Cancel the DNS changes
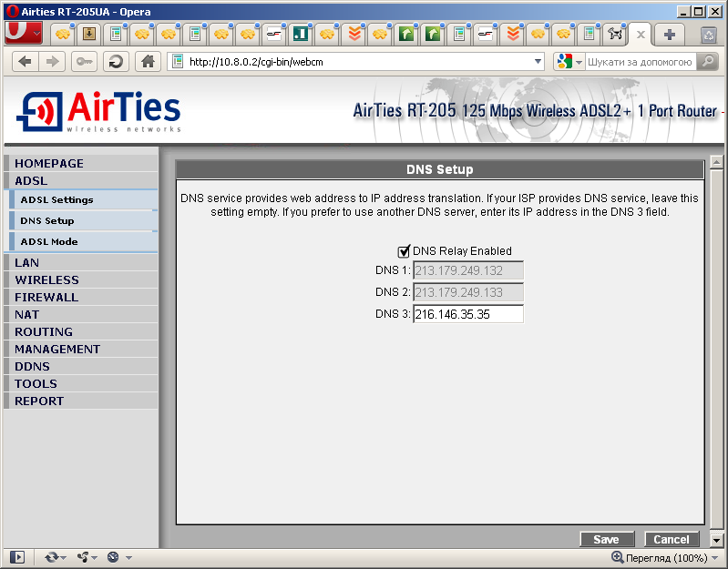728x569 pixels. 672,539
